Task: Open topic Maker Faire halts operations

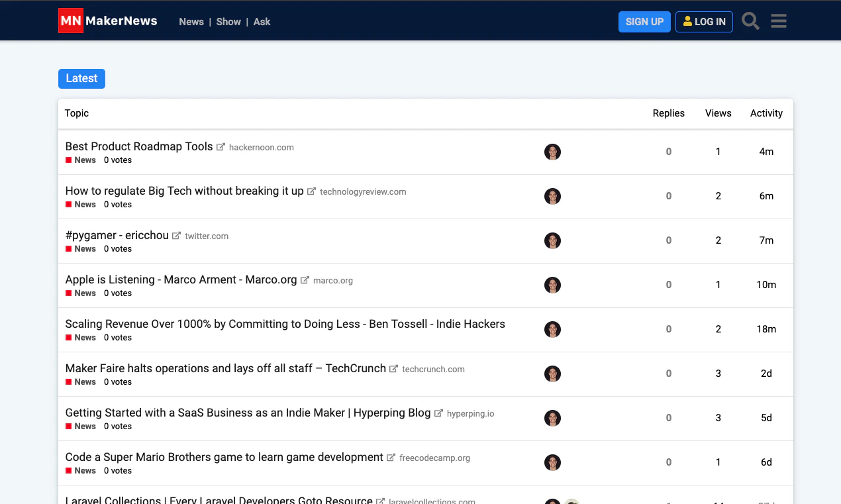Action: [x=225, y=368]
